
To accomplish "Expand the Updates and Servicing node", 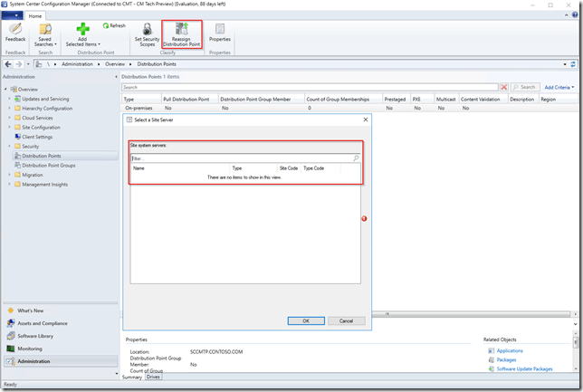I will pos(8,99).
